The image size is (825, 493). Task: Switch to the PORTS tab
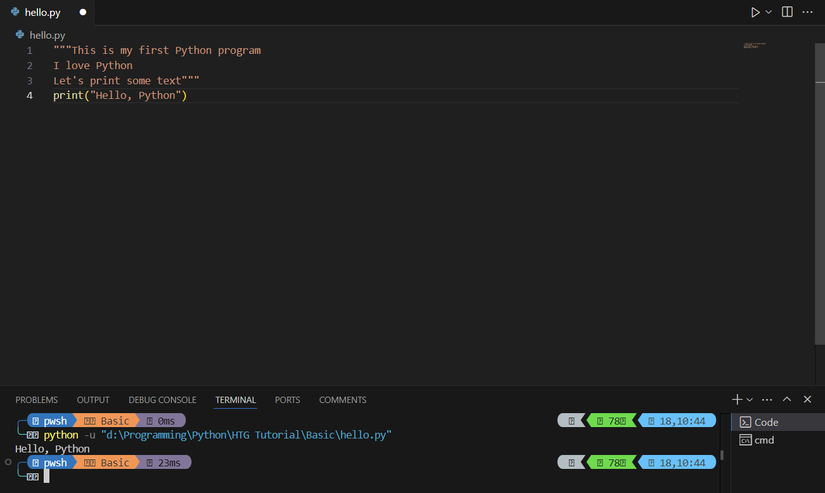[287, 400]
